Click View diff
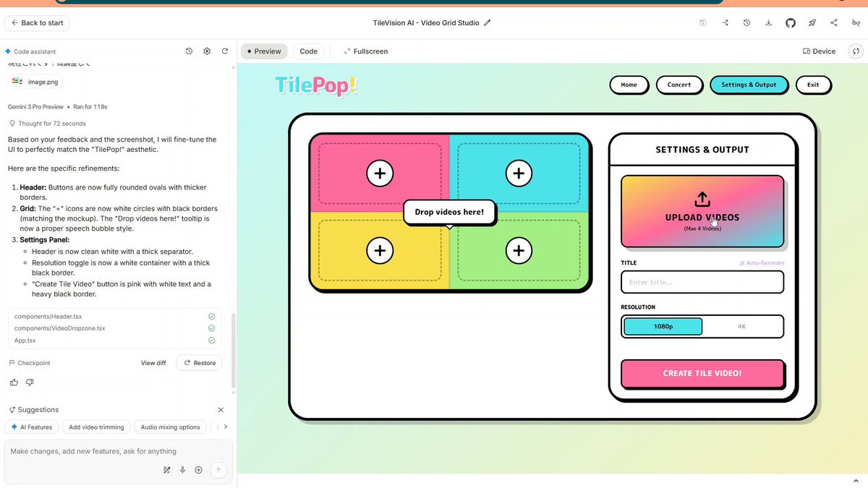 [153, 363]
